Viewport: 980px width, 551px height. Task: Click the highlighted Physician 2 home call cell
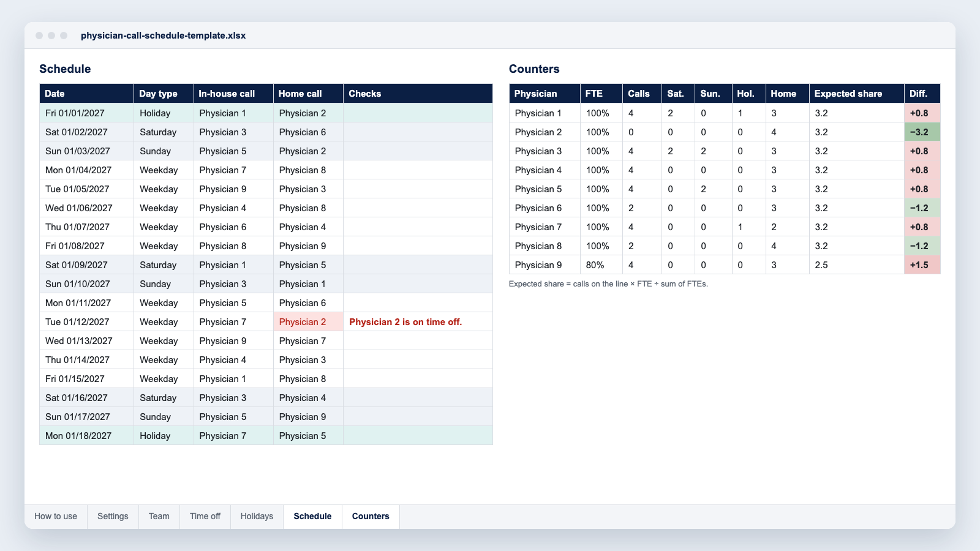308,322
